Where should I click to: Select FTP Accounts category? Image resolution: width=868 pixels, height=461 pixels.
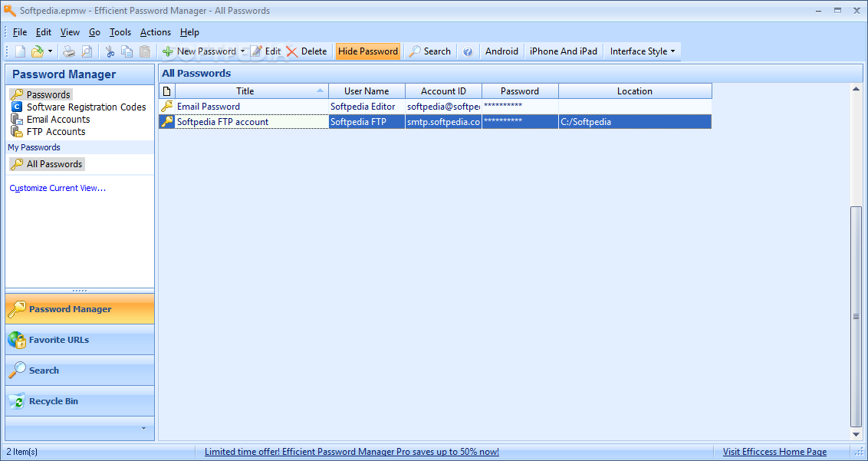click(x=48, y=131)
